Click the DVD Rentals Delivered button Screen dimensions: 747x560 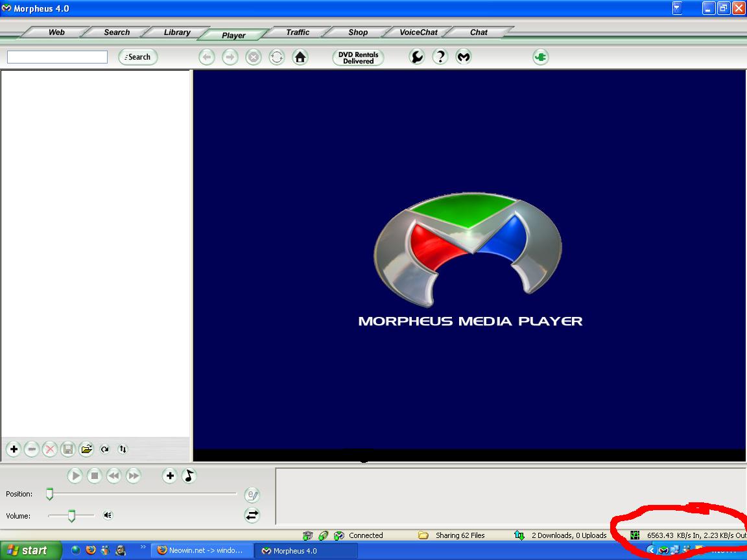pyautogui.click(x=357, y=57)
